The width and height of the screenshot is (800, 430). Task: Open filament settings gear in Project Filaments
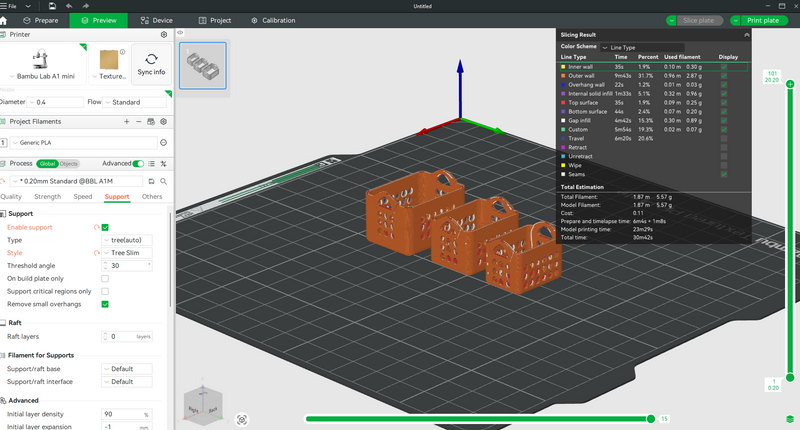point(164,121)
